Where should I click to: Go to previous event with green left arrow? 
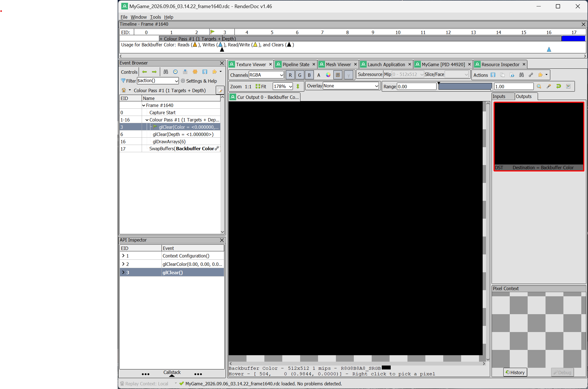144,72
